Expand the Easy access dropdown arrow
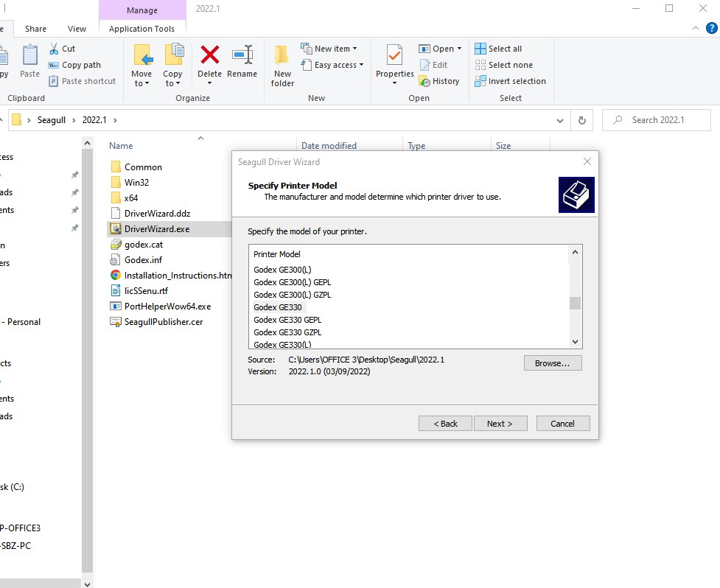 point(361,65)
